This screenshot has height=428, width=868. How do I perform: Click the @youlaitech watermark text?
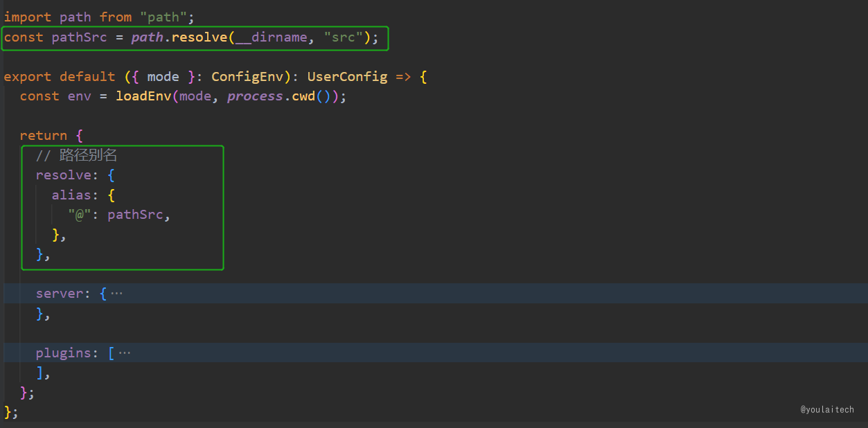coord(826,409)
